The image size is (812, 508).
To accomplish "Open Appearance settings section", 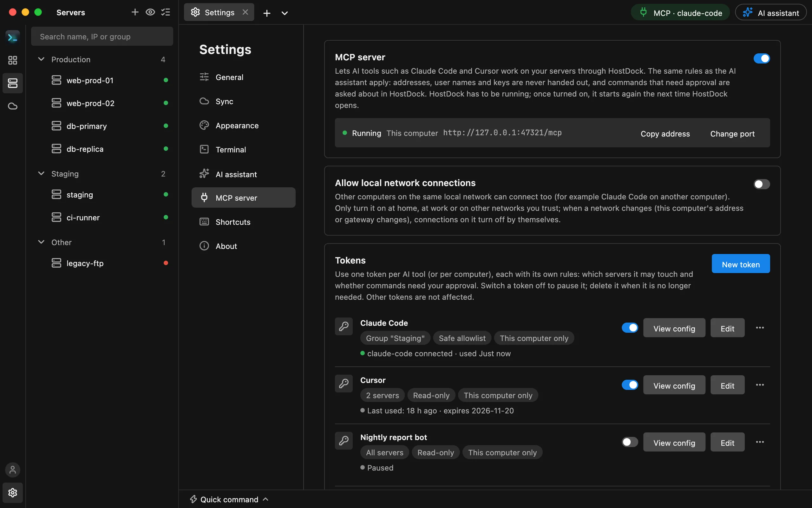I will click(x=243, y=125).
